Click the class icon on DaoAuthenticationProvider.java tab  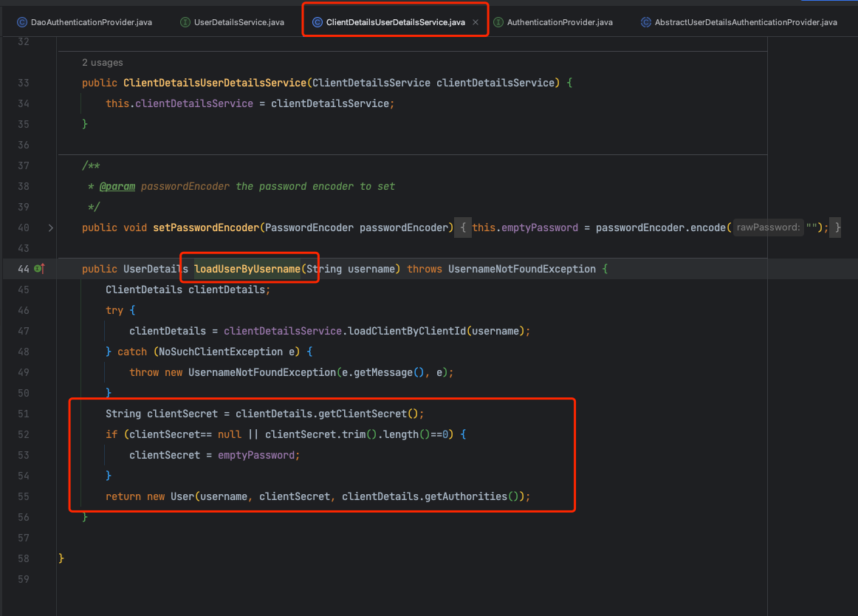21,22
